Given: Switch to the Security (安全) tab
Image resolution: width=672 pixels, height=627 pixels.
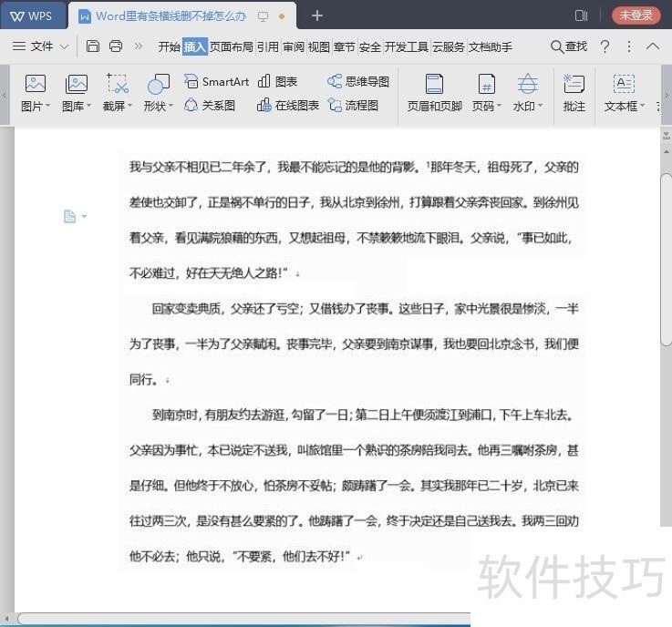Looking at the screenshot, I should pyautogui.click(x=370, y=46).
